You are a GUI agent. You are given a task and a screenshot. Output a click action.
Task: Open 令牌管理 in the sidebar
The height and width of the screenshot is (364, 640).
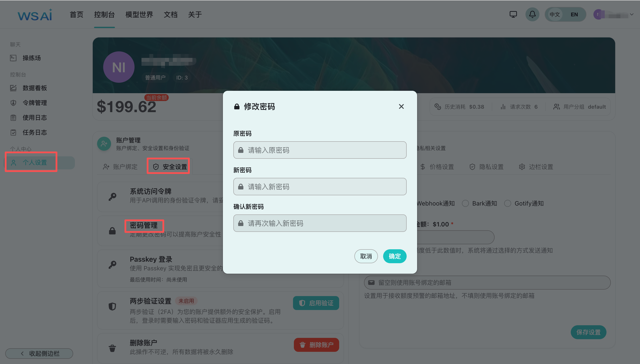[35, 103]
